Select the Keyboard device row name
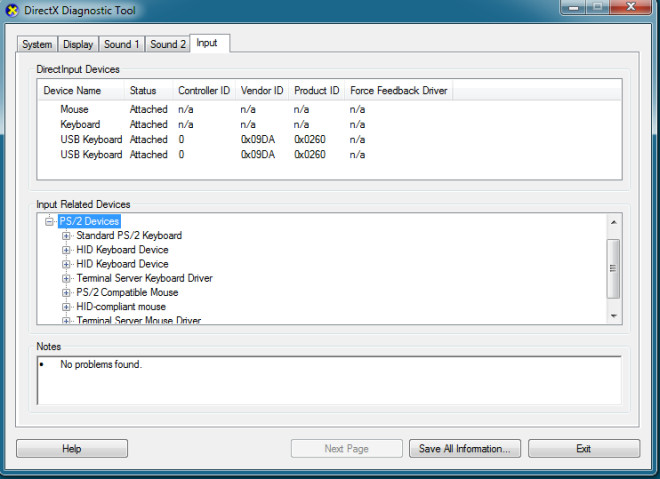The image size is (660, 479). pyautogui.click(x=80, y=125)
